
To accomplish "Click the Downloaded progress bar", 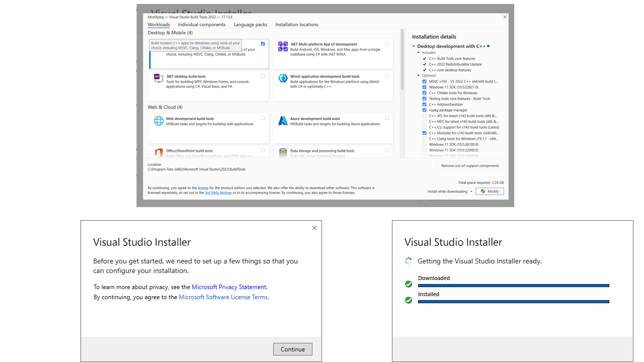I will (x=513, y=284).
